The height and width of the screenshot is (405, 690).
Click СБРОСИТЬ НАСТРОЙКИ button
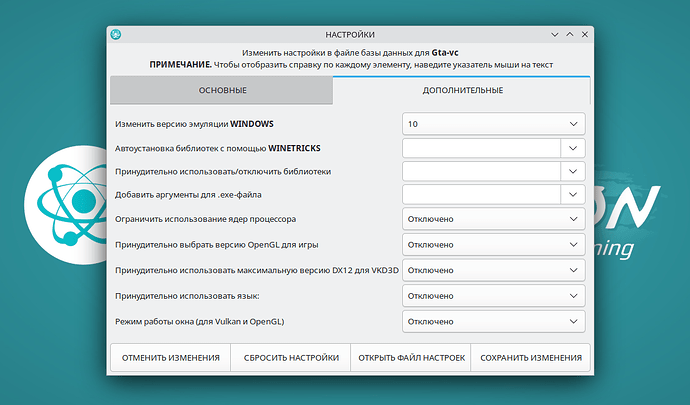(290, 357)
